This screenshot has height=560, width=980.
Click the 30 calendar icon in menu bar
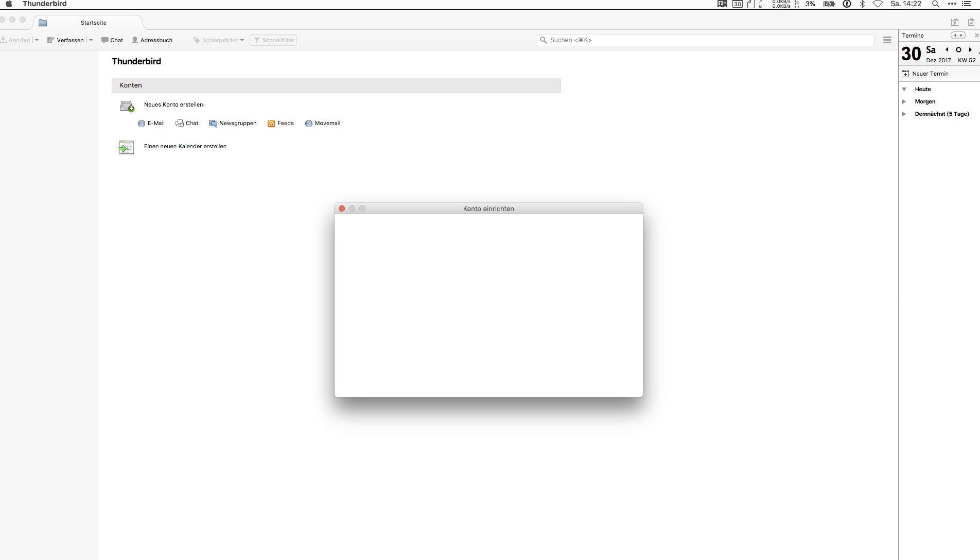(738, 4)
